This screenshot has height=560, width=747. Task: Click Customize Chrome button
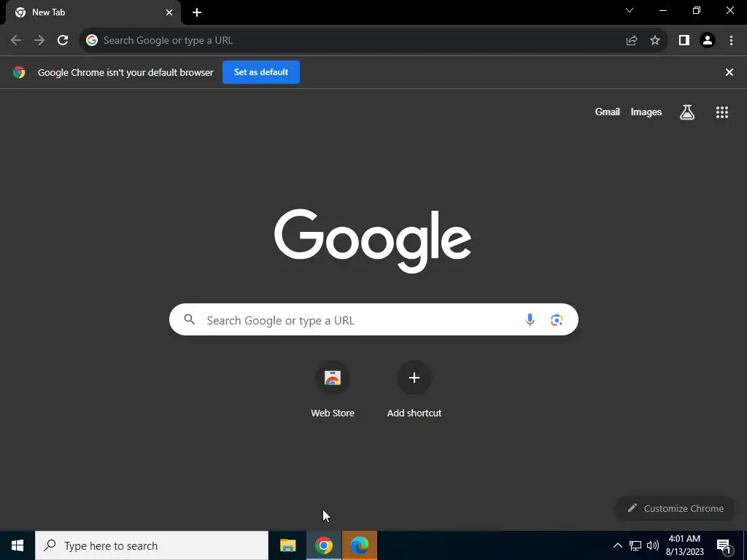click(x=676, y=508)
